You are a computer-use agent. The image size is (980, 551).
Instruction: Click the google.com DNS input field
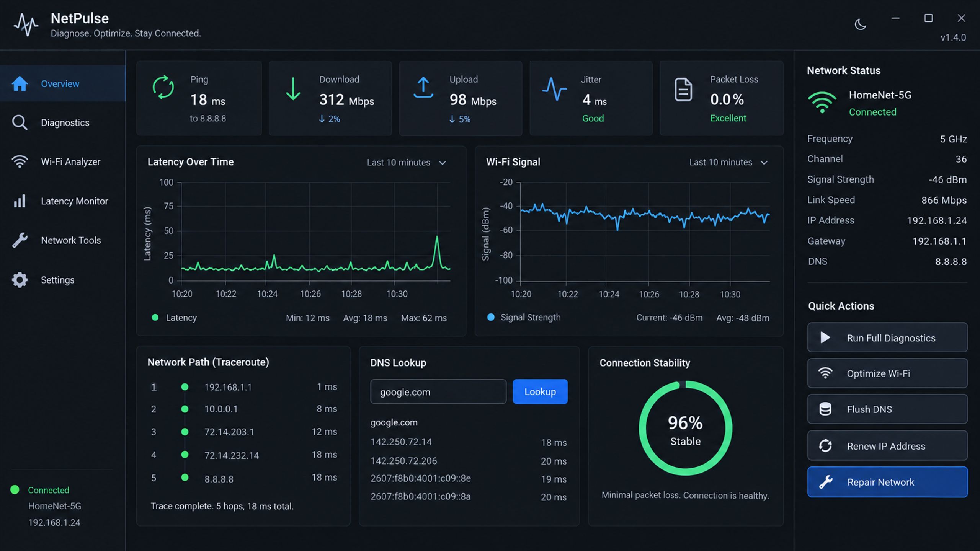point(438,391)
